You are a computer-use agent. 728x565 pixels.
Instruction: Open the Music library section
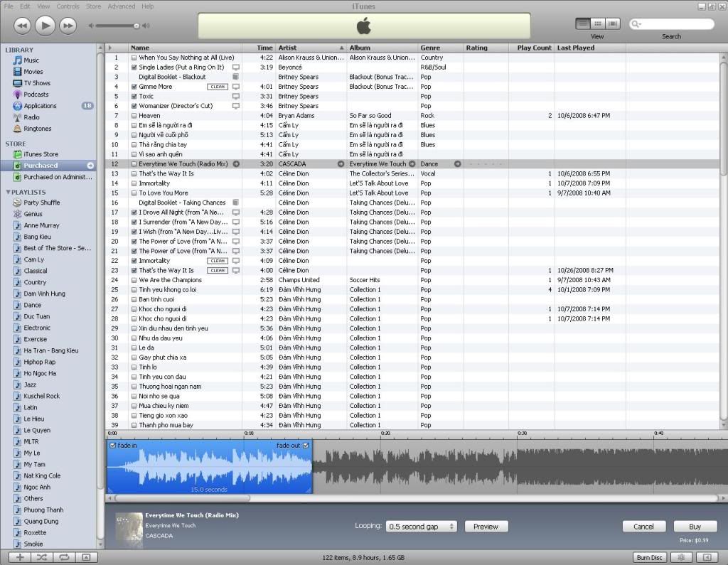coord(30,60)
